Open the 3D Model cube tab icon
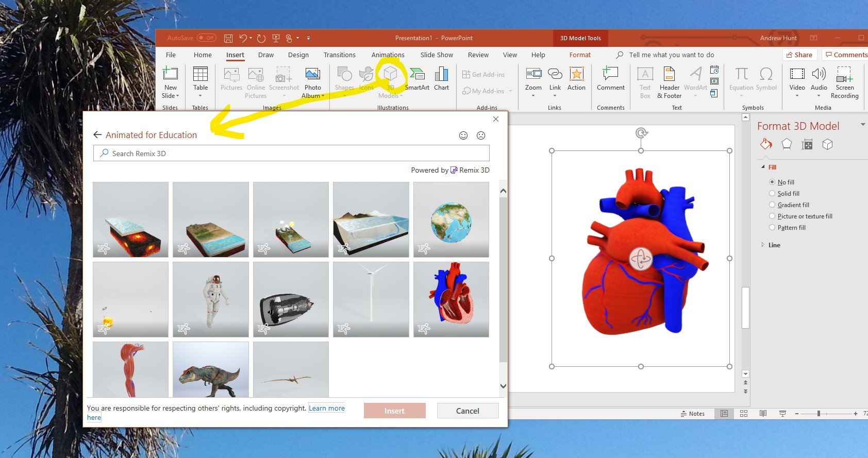 827,145
